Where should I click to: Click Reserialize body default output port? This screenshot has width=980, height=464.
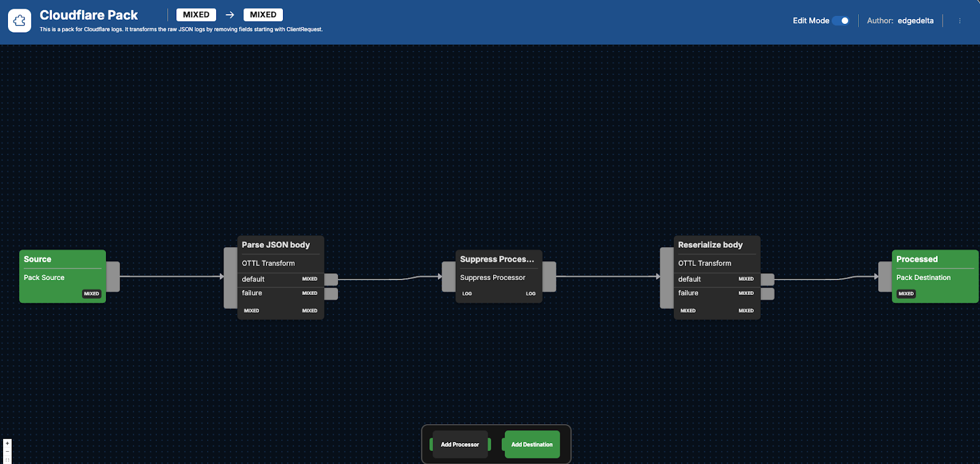pos(767,280)
